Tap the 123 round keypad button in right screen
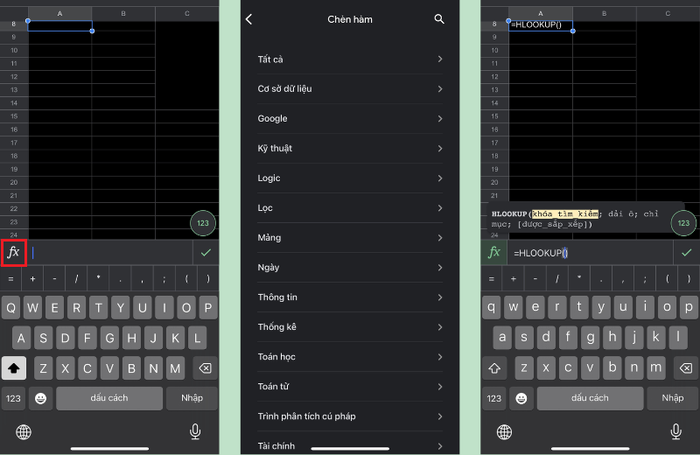This screenshot has width=700, height=455. (684, 223)
